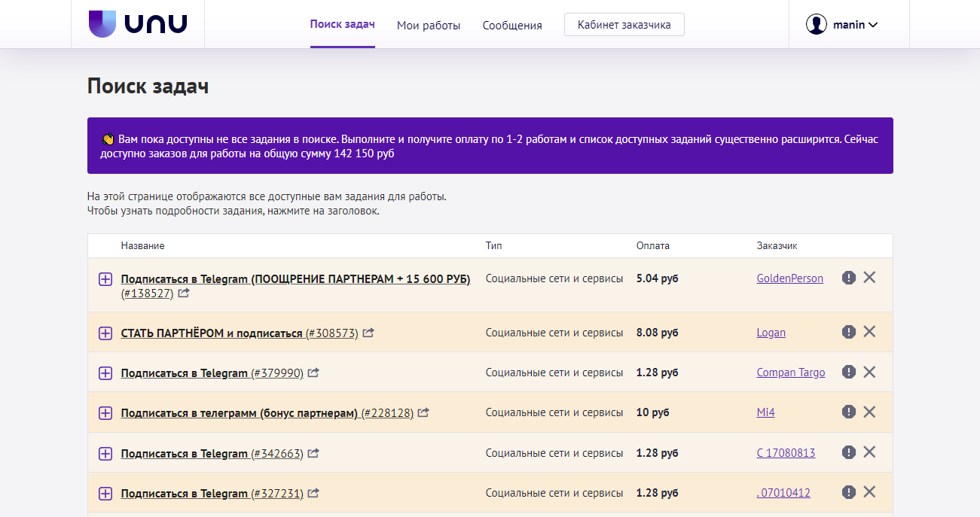
Task: Open the Сообщения tab
Action: point(512,25)
